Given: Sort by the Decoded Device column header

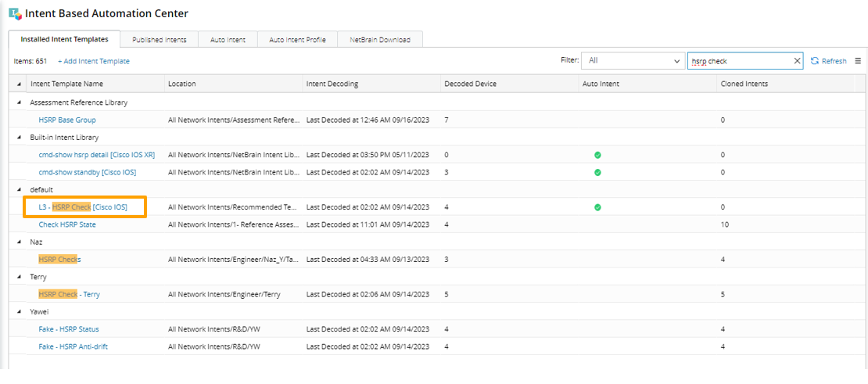Looking at the screenshot, I should (x=470, y=84).
